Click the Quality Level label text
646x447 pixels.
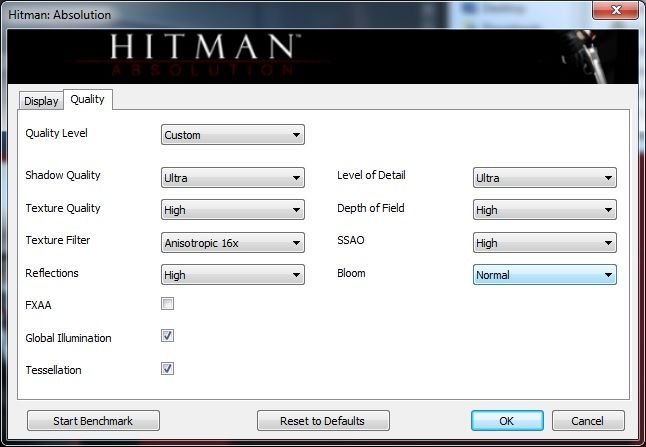pyautogui.click(x=56, y=133)
